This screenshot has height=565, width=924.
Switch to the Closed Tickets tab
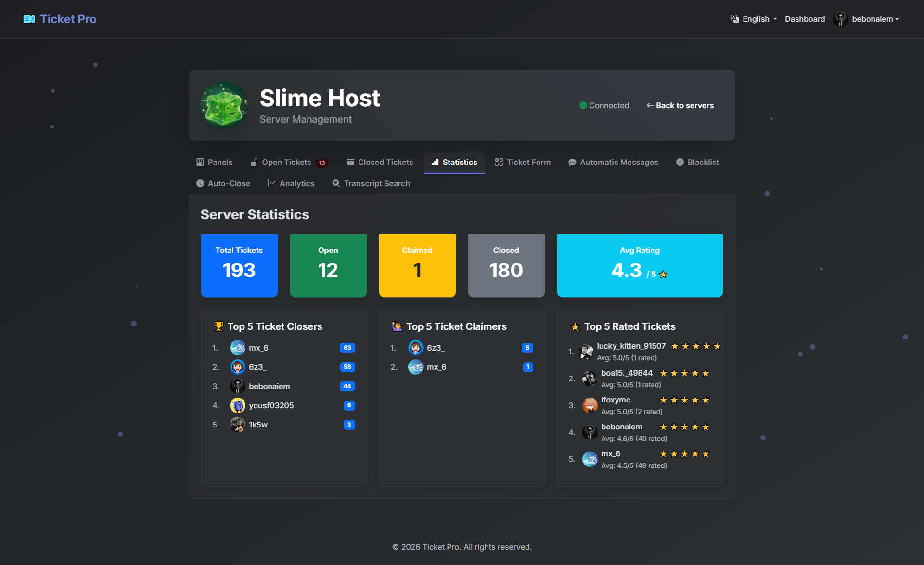click(380, 162)
